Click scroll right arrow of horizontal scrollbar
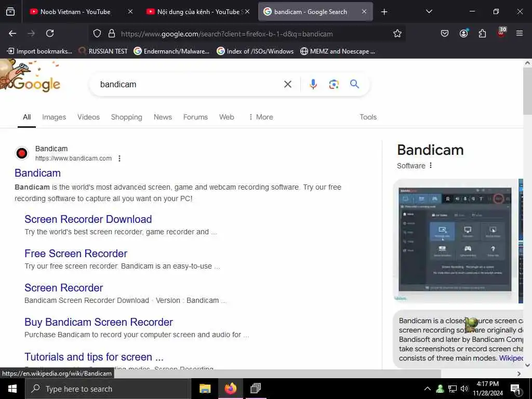Image resolution: width=532 pixels, height=399 pixels. point(519,374)
